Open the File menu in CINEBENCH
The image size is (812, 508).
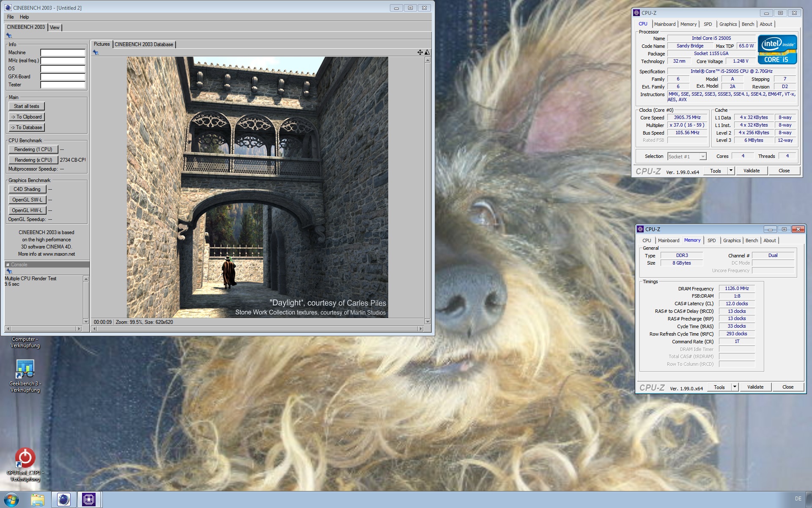click(11, 17)
